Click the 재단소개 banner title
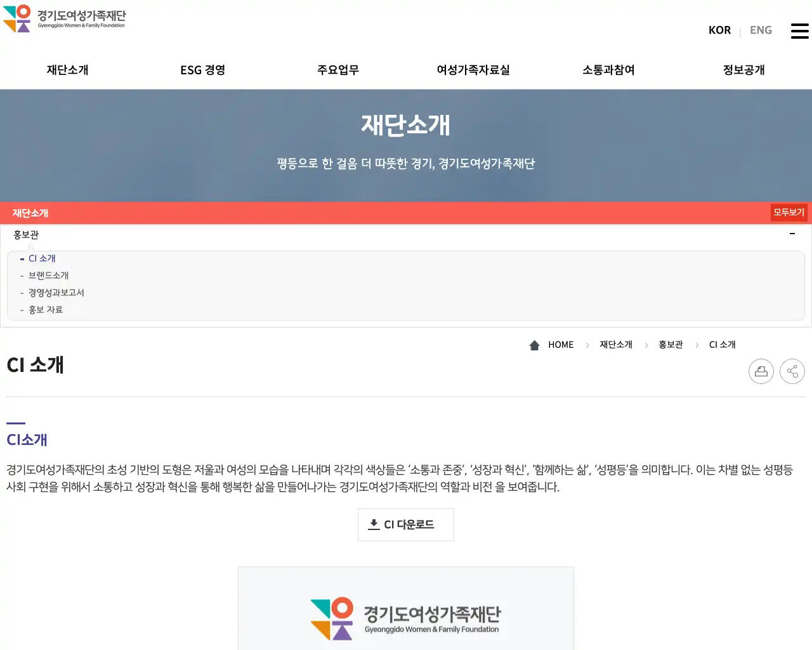 406,125
